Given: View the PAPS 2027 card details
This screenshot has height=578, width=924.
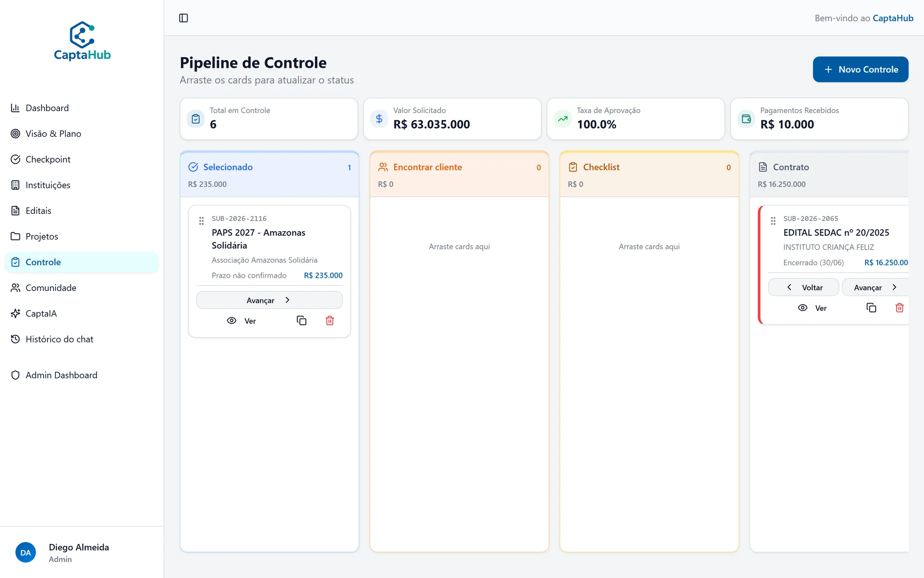Looking at the screenshot, I should [241, 321].
